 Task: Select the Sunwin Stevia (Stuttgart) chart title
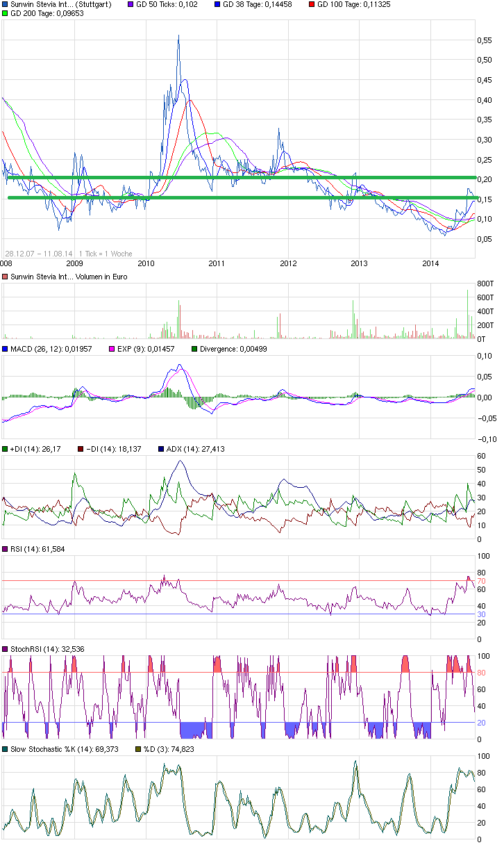click(x=60, y=5)
